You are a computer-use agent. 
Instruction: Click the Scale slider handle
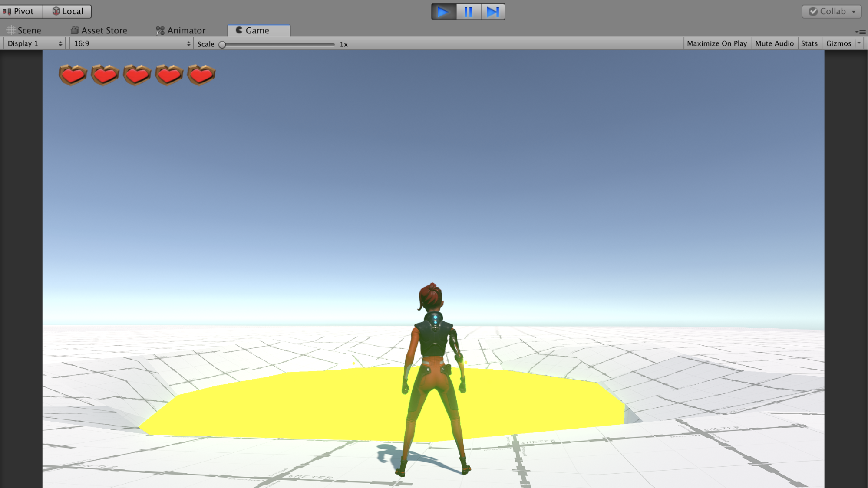pyautogui.click(x=222, y=44)
